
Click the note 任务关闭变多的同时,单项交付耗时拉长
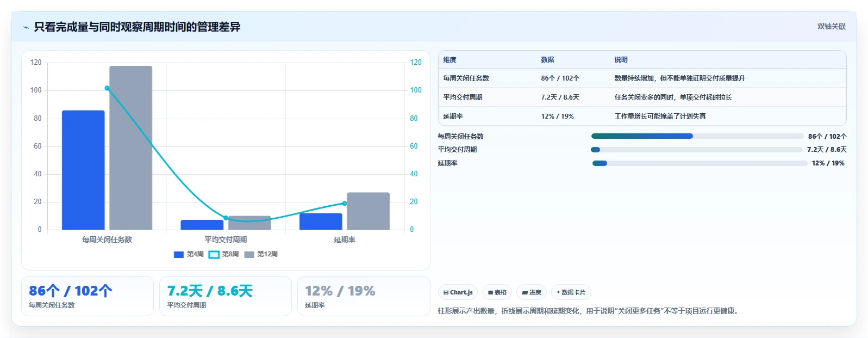tap(673, 97)
